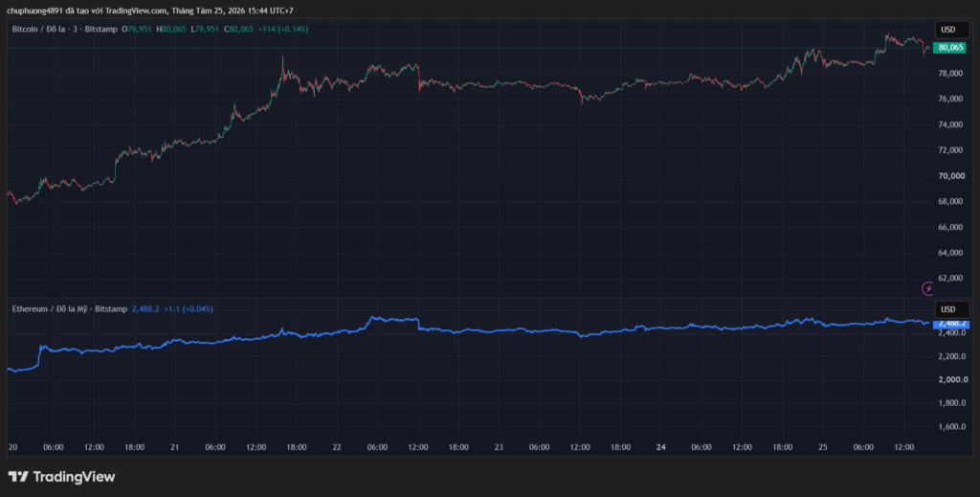
Task: Click the 76,000 price axis label
Action: (x=951, y=99)
